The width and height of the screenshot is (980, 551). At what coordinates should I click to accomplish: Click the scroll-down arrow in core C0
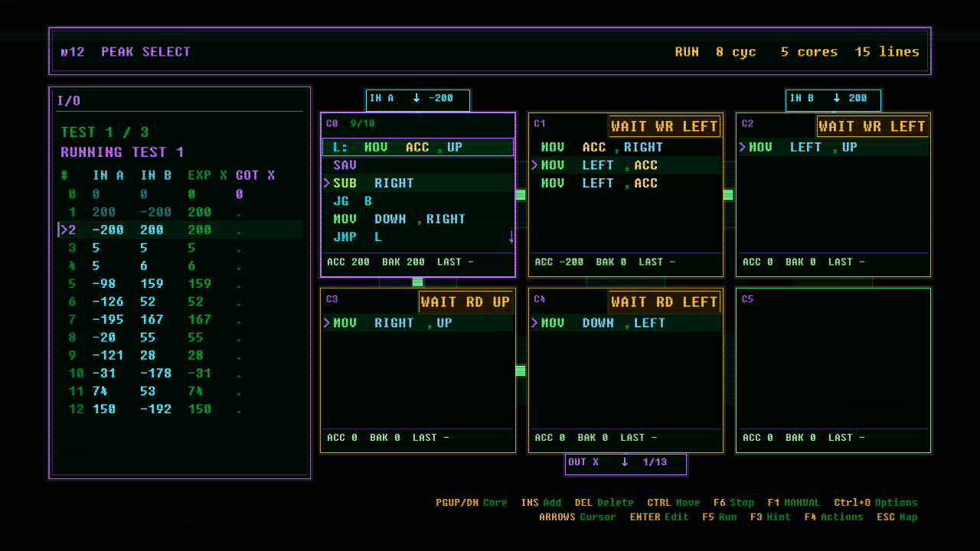[511, 238]
